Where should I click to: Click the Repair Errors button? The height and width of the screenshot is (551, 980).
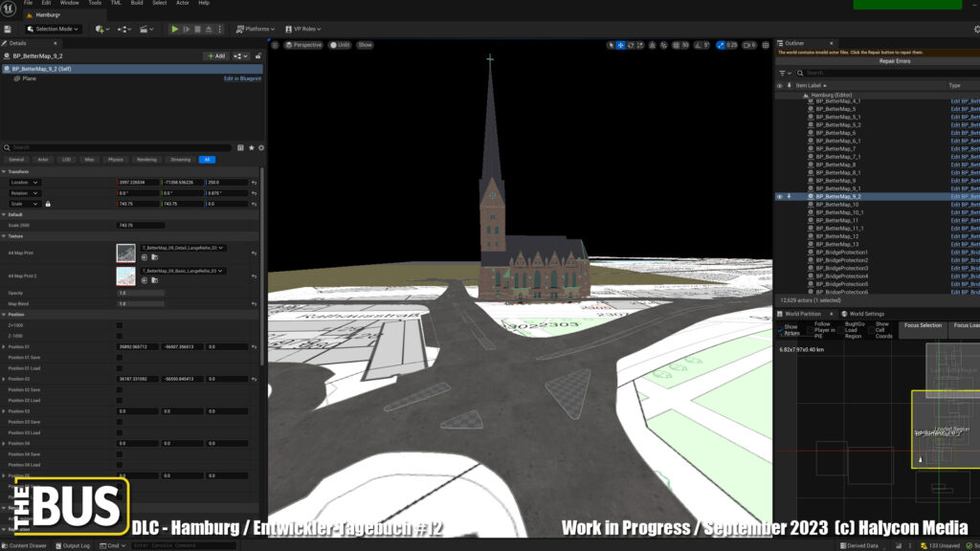click(x=894, y=60)
